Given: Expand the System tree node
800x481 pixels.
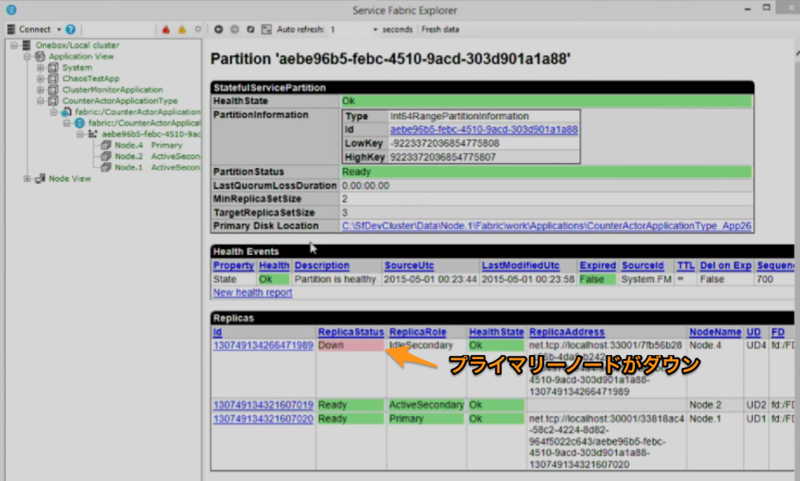Looking at the screenshot, I should [41, 67].
